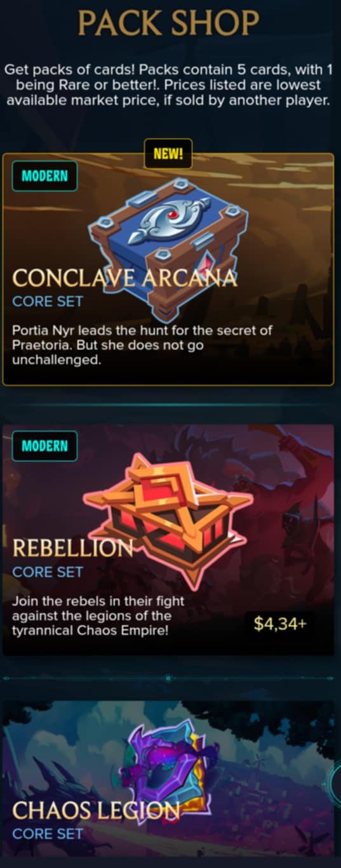Select CORE SET label under Conclave Arcana

[48, 302]
